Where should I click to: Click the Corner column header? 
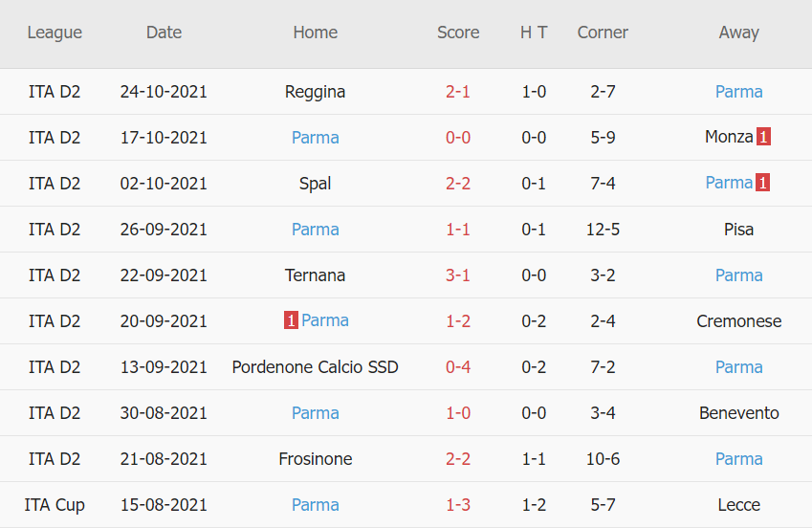pyautogui.click(x=603, y=33)
